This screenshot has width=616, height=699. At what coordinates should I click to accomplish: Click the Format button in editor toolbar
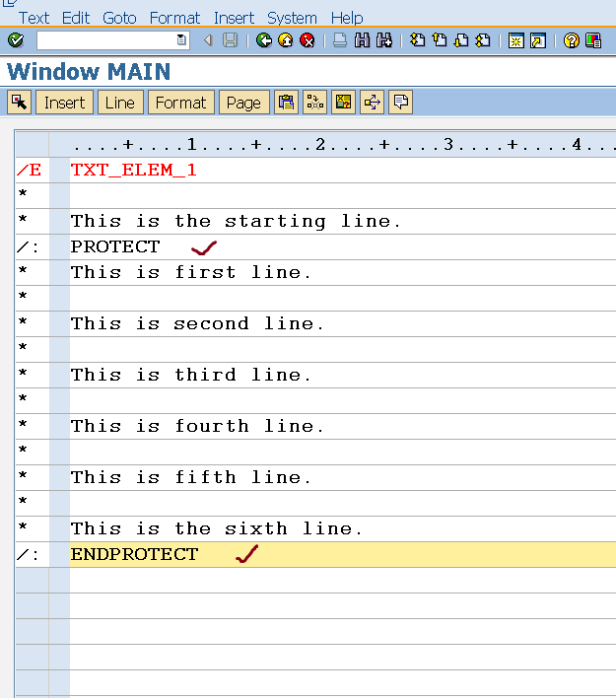181,103
